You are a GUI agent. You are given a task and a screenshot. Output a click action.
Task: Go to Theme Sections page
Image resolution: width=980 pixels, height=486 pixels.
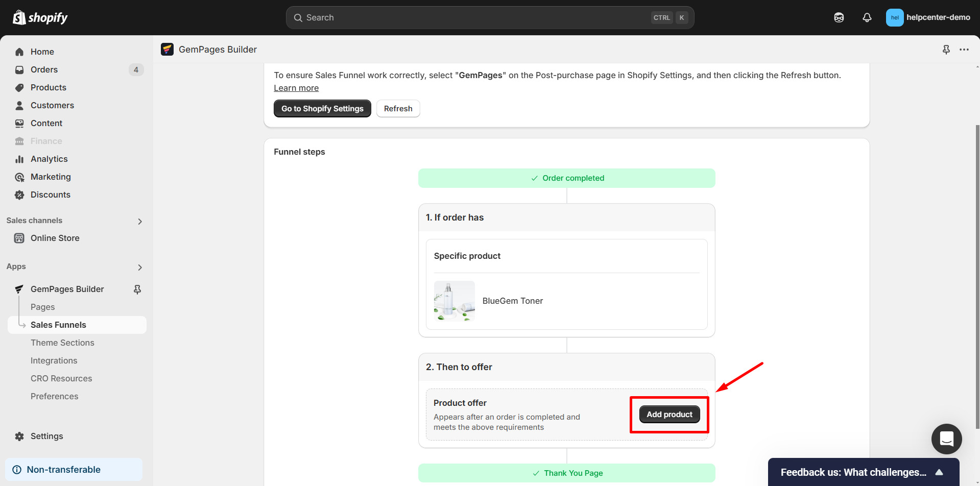pos(62,343)
